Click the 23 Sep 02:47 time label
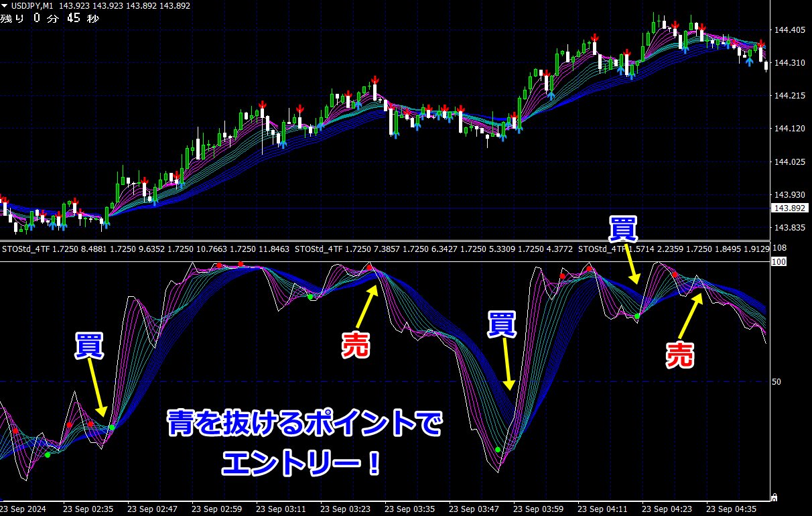The height and width of the screenshot is (516, 812). 153,509
